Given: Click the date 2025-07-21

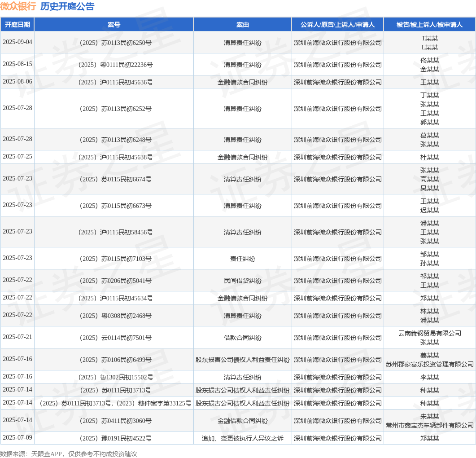Looking at the screenshot, I should click(x=17, y=337).
